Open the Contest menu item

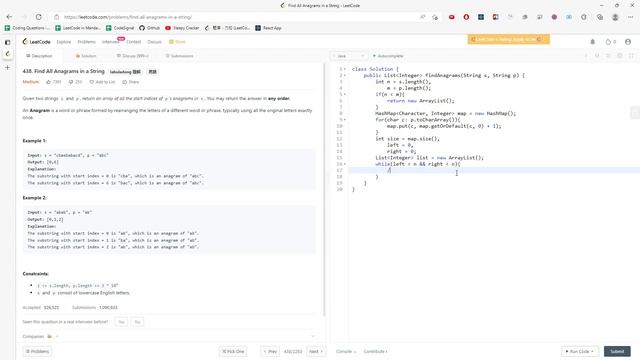pyautogui.click(x=133, y=42)
